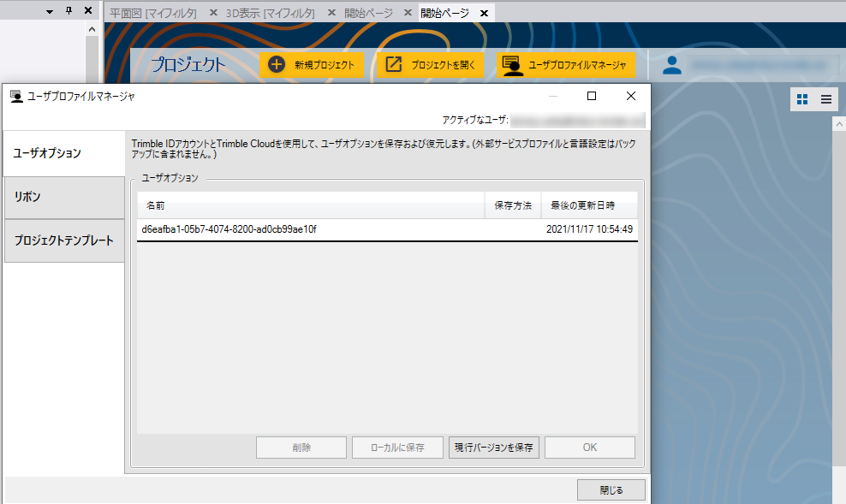The width and height of the screenshot is (846, 504).
Task: Dismiss the dialog with the 閉じる button
Action: click(611, 489)
